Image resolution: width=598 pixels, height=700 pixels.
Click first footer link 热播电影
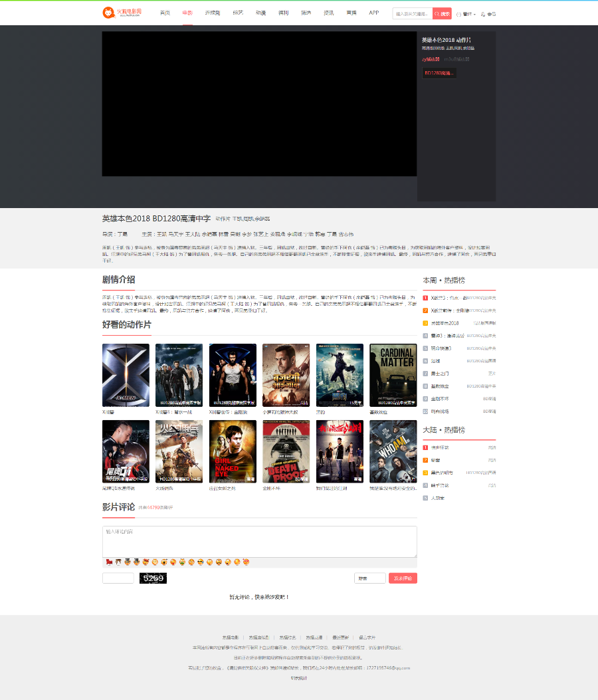(231, 638)
